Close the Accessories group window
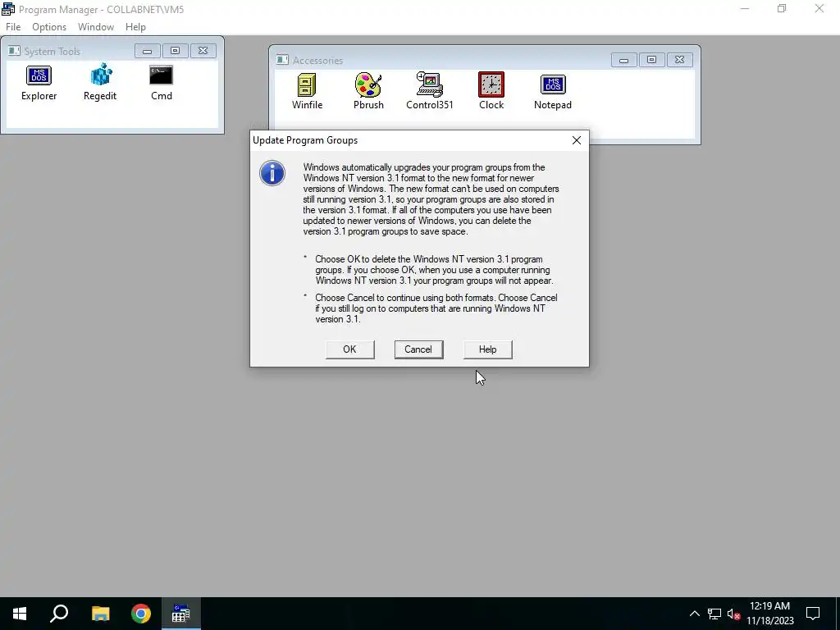Screen dimensions: 840x630 pyautogui.click(x=679, y=60)
